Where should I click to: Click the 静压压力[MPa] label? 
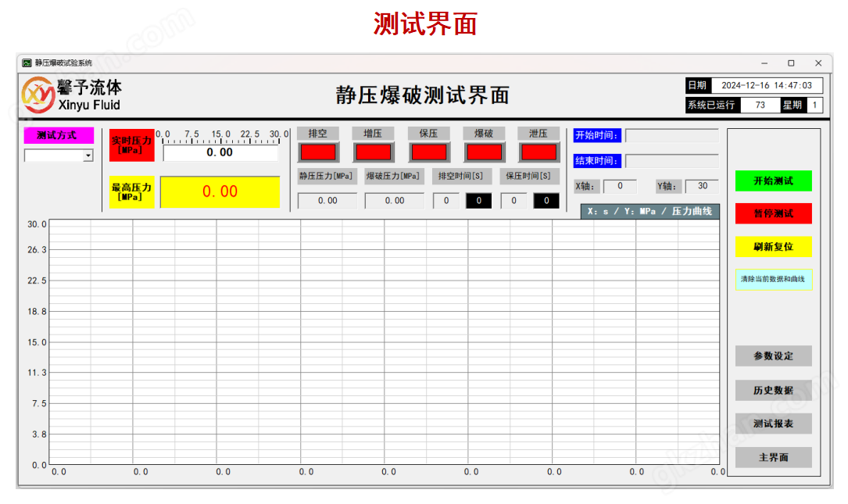point(326,177)
